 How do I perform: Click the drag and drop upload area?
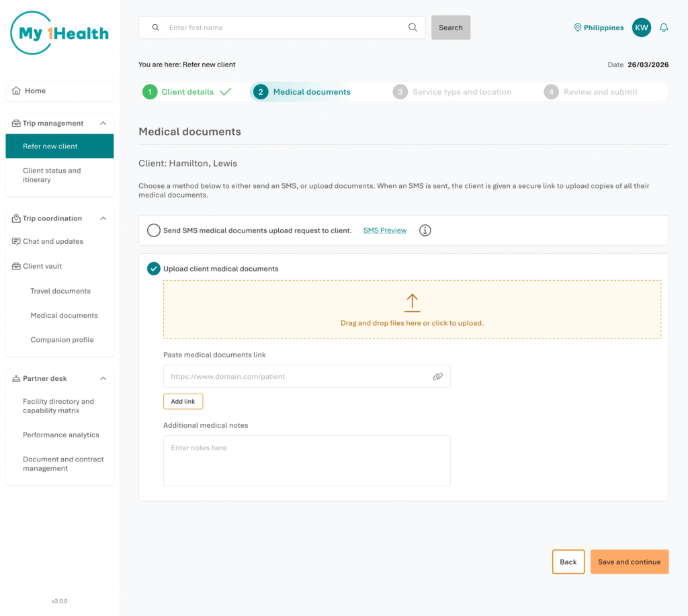(412, 309)
